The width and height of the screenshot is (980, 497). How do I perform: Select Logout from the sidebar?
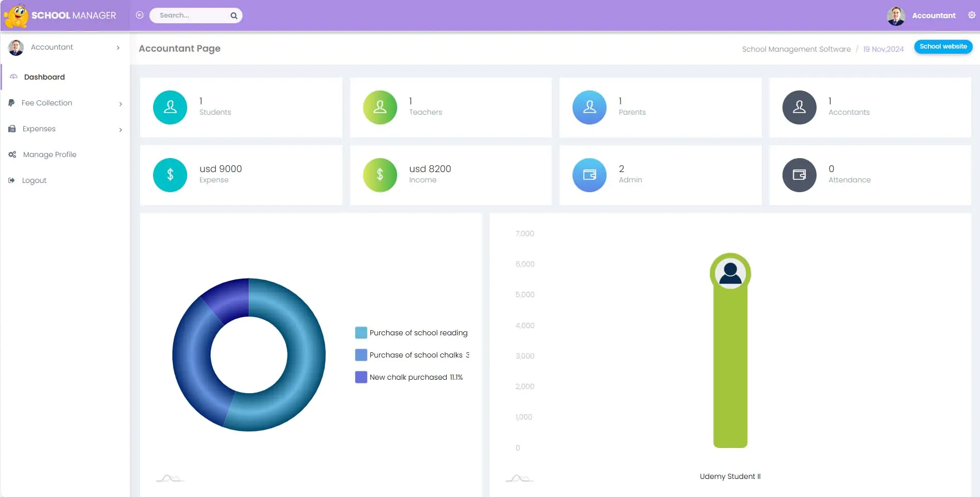coord(34,180)
